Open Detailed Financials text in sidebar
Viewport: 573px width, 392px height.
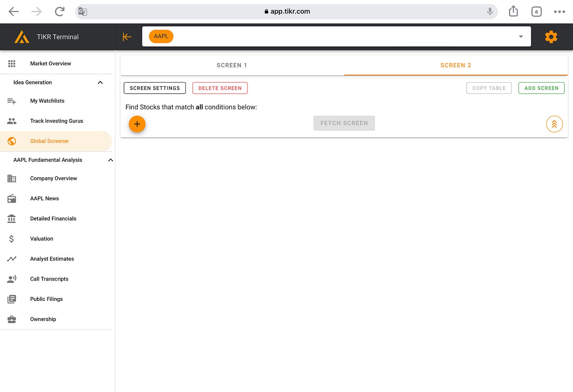click(x=53, y=219)
